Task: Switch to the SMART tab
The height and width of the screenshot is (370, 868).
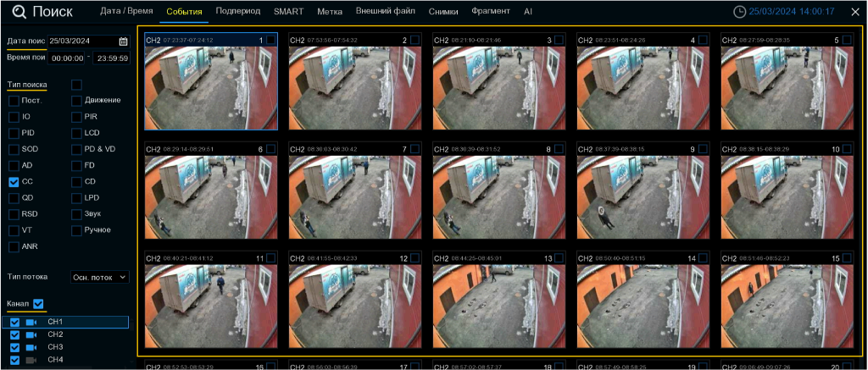Action: point(289,12)
